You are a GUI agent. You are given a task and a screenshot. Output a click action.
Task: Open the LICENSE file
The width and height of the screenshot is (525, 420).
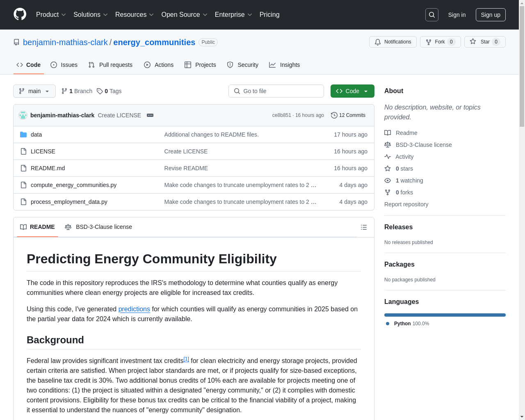(43, 151)
